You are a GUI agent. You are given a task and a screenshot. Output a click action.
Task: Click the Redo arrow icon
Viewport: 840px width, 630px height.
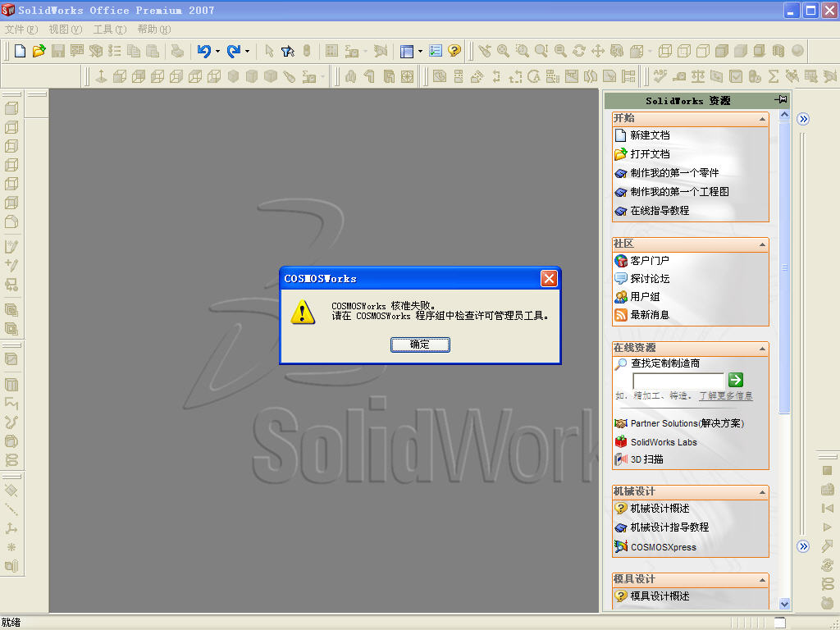(x=234, y=51)
